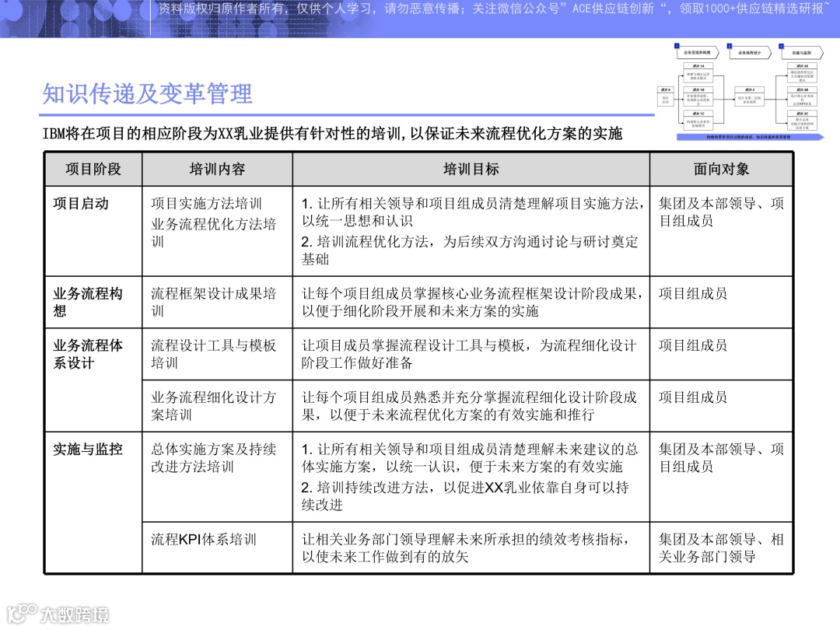
Task: Click phase 1 chevron in the roadmap diagram
Action: pyautogui.click(x=698, y=53)
